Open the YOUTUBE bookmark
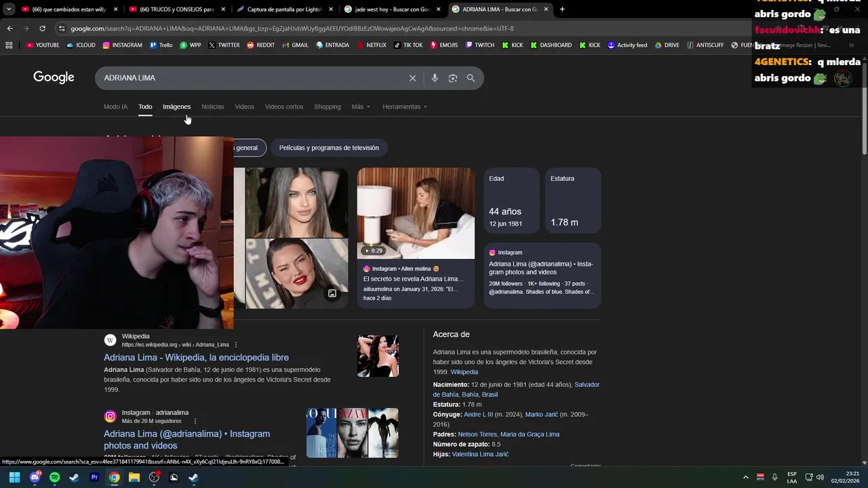This screenshot has width=868, height=488. [43, 45]
